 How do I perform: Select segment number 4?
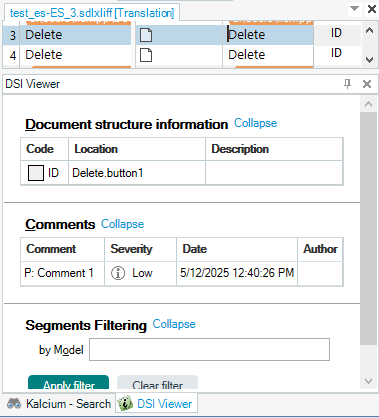[13, 55]
